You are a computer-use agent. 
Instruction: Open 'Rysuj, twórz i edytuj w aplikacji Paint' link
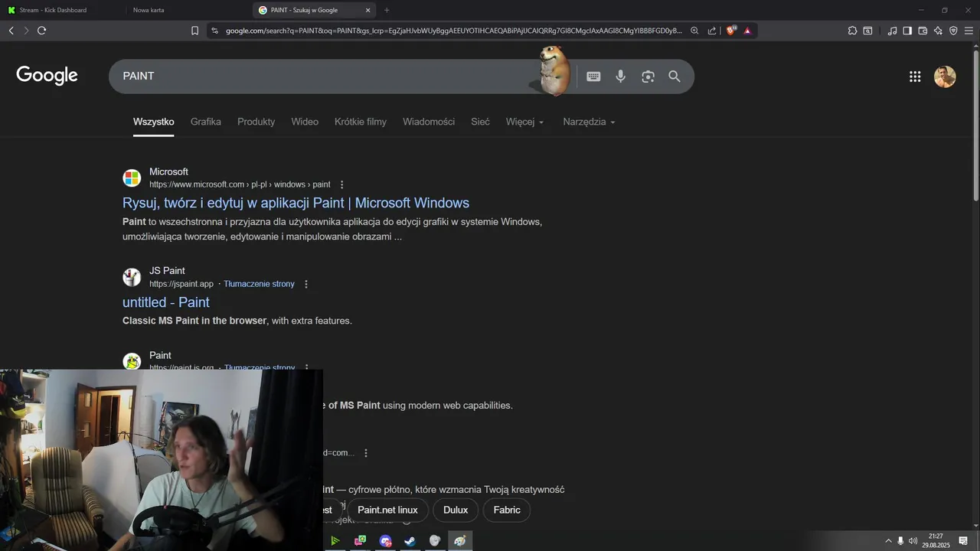[x=296, y=203]
